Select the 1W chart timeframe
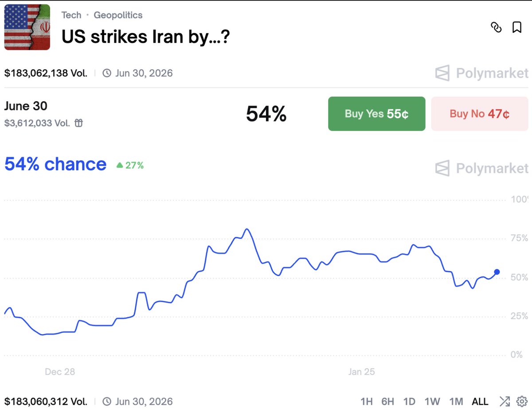The image size is (532, 410). pyautogui.click(x=432, y=402)
